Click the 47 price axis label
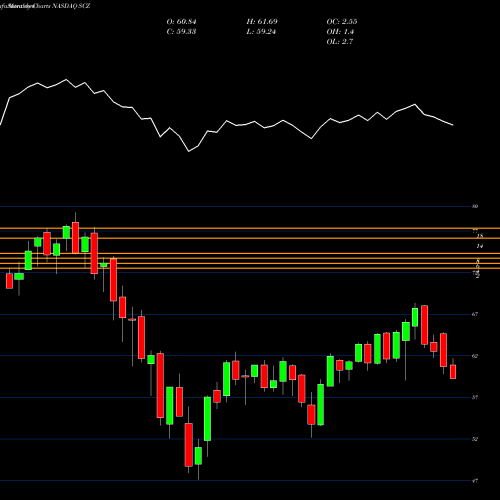This screenshot has height=500, width=500. [x=475, y=481]
